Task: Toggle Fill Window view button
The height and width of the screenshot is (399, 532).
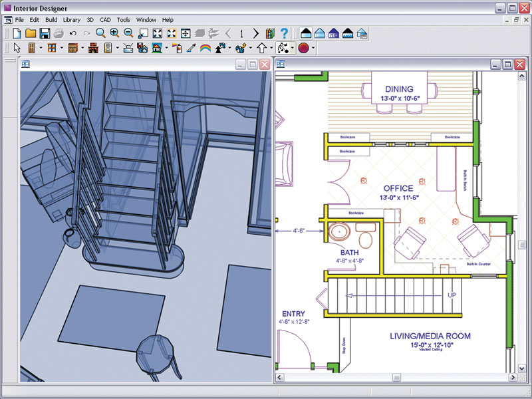Action: tap(158, 33)
